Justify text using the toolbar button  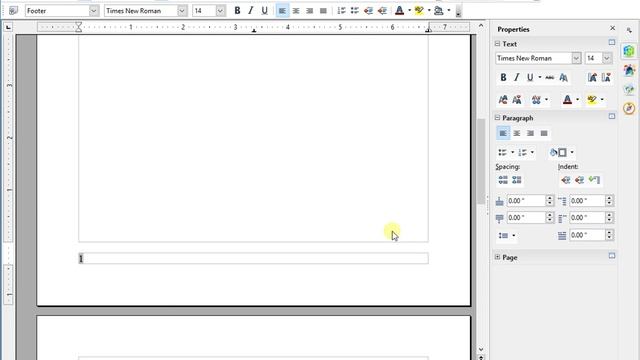point(323,11)
